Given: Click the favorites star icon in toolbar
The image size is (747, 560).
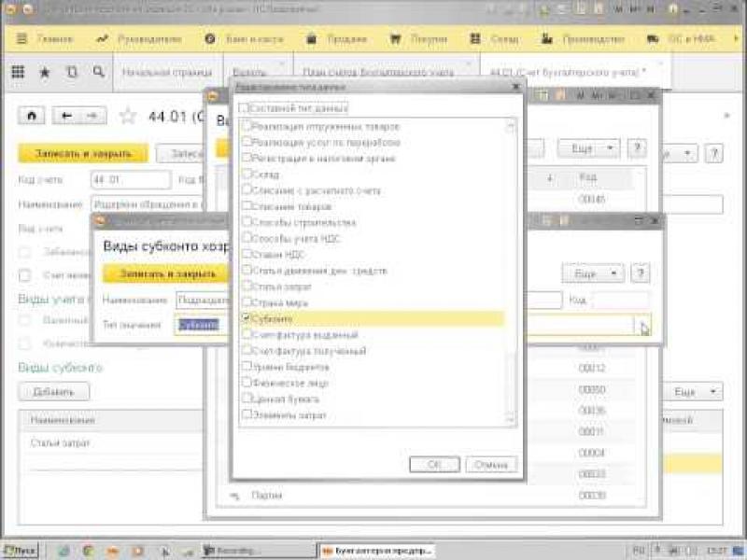Looking at the screenshot, I should pos(44,72).
